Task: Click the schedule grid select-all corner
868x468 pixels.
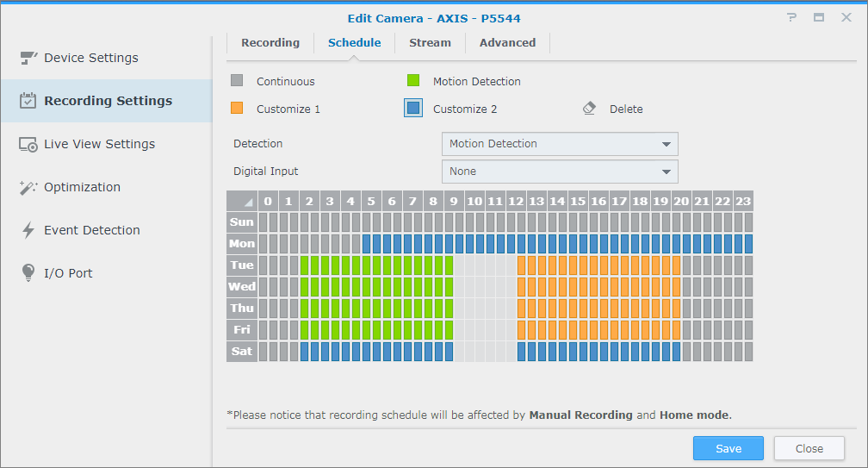Action: [242, 201]
